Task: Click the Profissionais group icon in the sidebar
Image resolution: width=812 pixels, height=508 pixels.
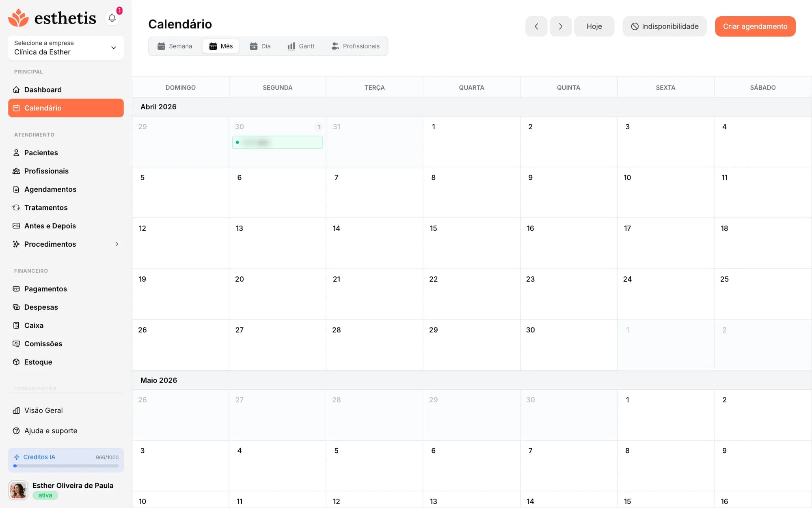Action: [x=16, y=171]
